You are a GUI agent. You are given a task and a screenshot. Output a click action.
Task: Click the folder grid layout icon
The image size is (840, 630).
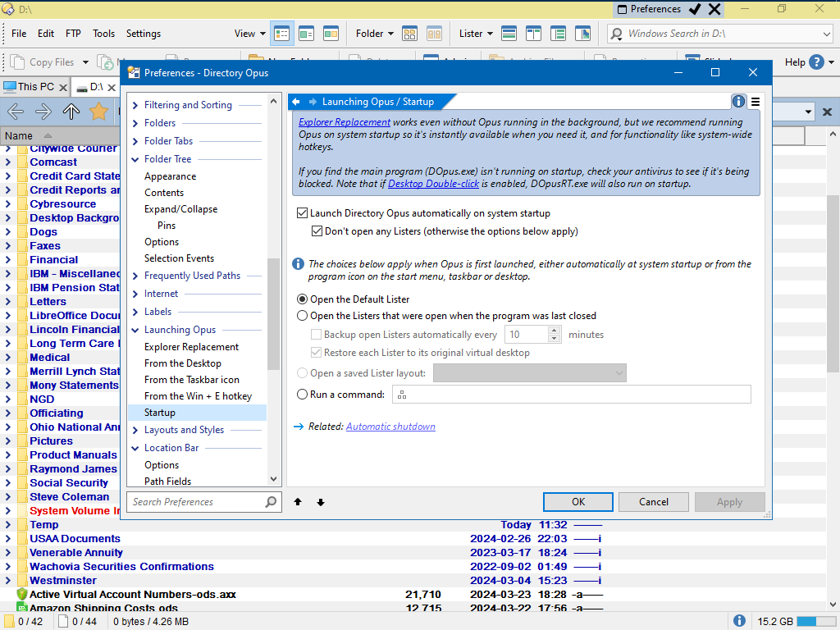click(x=410, y=34)
